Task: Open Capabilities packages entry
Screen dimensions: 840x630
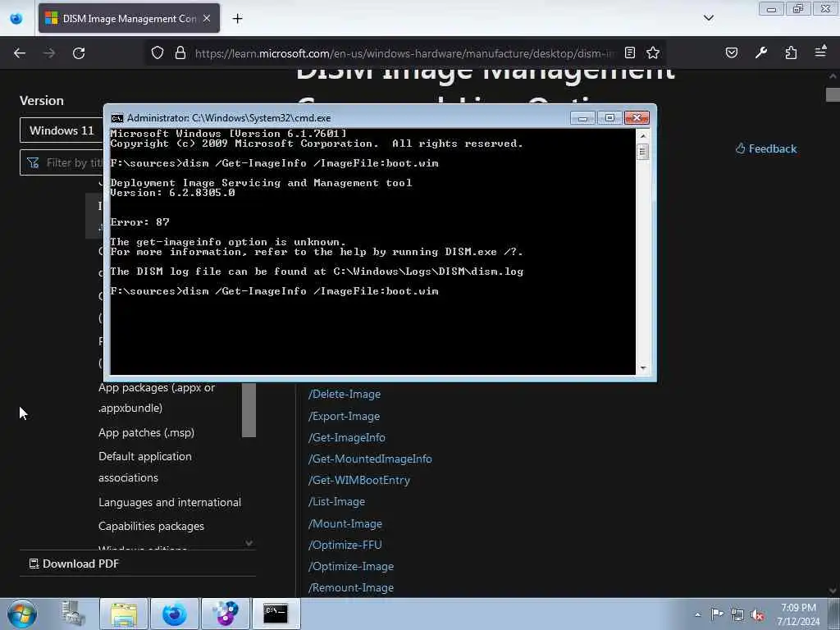Action: [x=151, y=526]
